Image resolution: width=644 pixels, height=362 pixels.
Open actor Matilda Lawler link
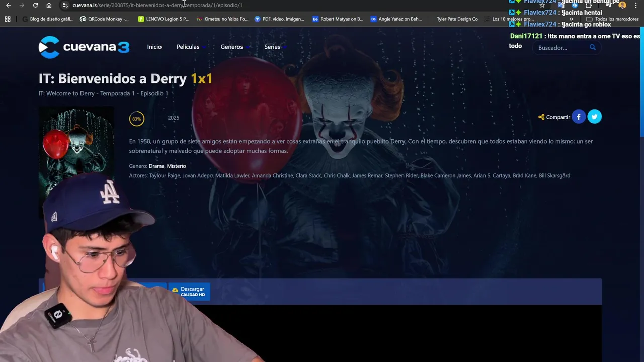pyautogui.click(x=232, y=176)
